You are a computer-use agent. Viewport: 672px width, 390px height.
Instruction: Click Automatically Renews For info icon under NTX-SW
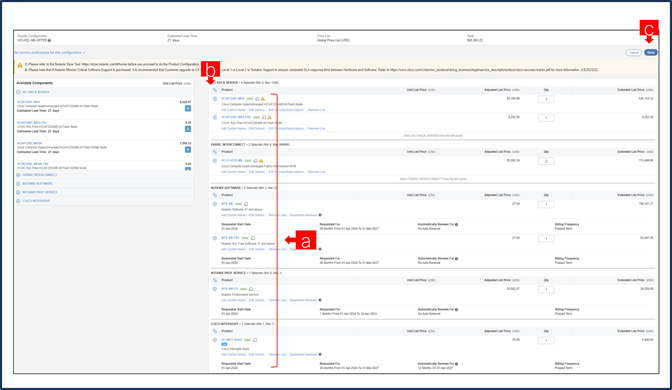tap(456, 225)
